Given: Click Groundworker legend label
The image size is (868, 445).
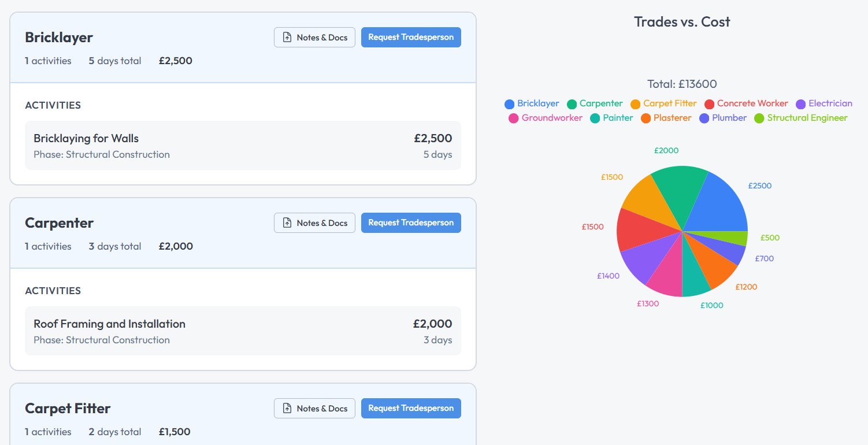Looking at the screenshot, I should pos(552,118).
